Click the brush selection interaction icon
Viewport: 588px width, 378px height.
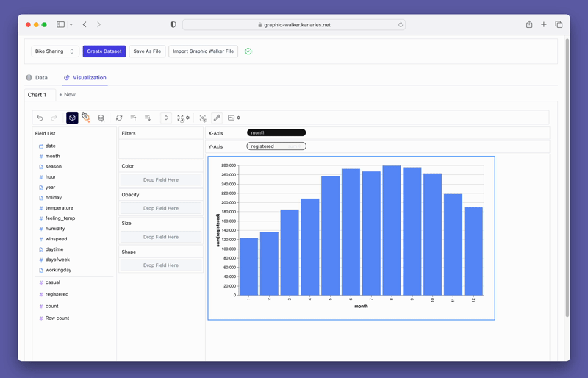click(203, 118)
